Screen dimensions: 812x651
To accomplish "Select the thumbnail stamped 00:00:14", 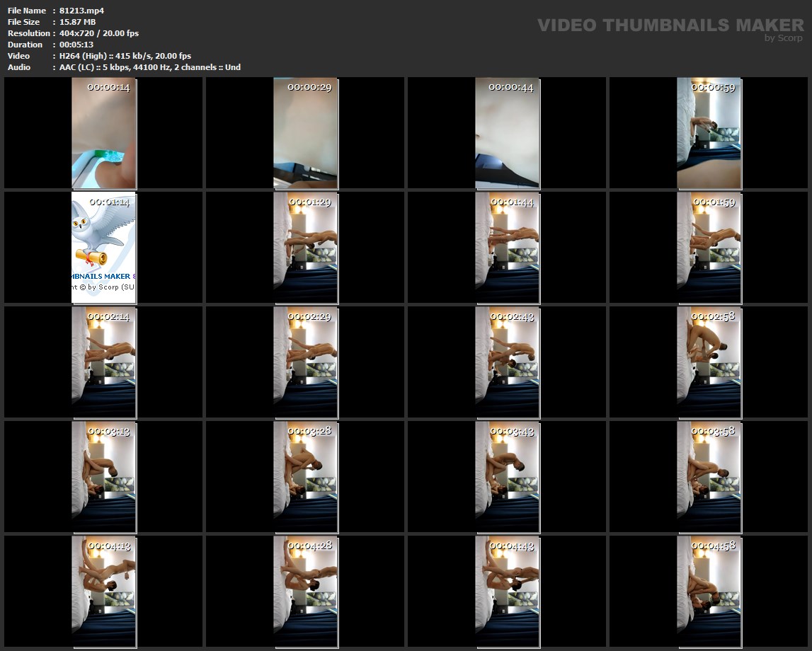I will coord(103,133).
